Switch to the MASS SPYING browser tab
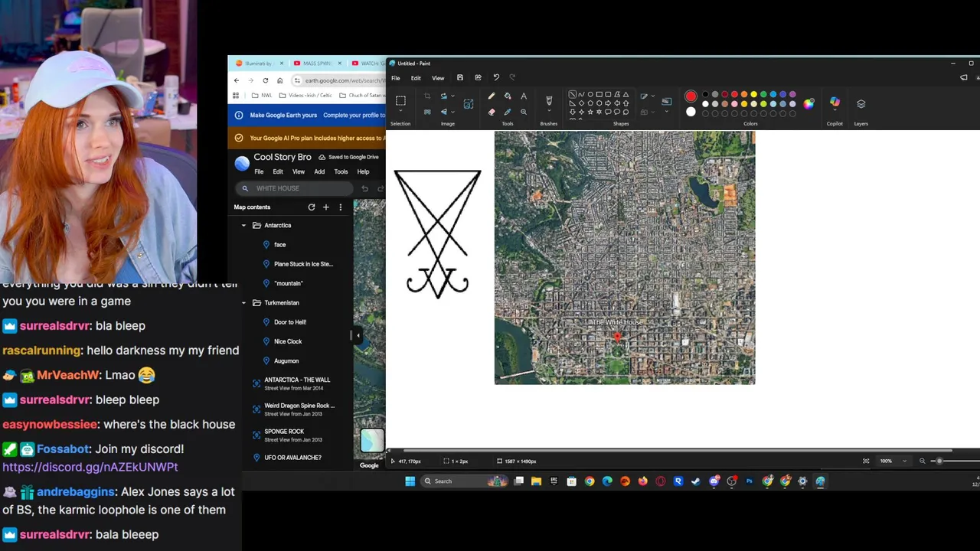Viewport: 980px width, 551px height. tap(316, 64)
